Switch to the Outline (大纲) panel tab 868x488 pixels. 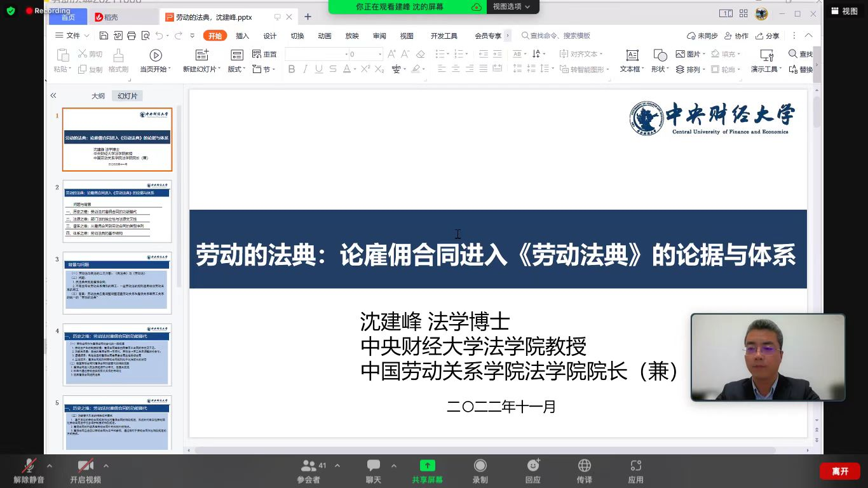tap(98, 96)
